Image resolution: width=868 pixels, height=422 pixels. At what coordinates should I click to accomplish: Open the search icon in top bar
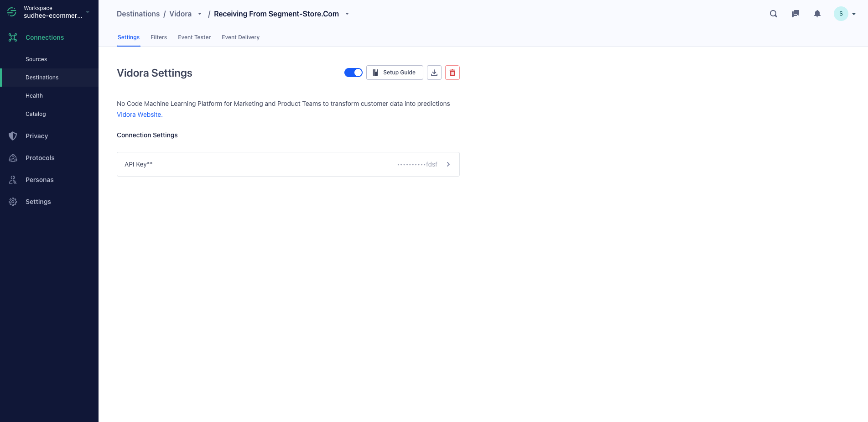point(774,14)
